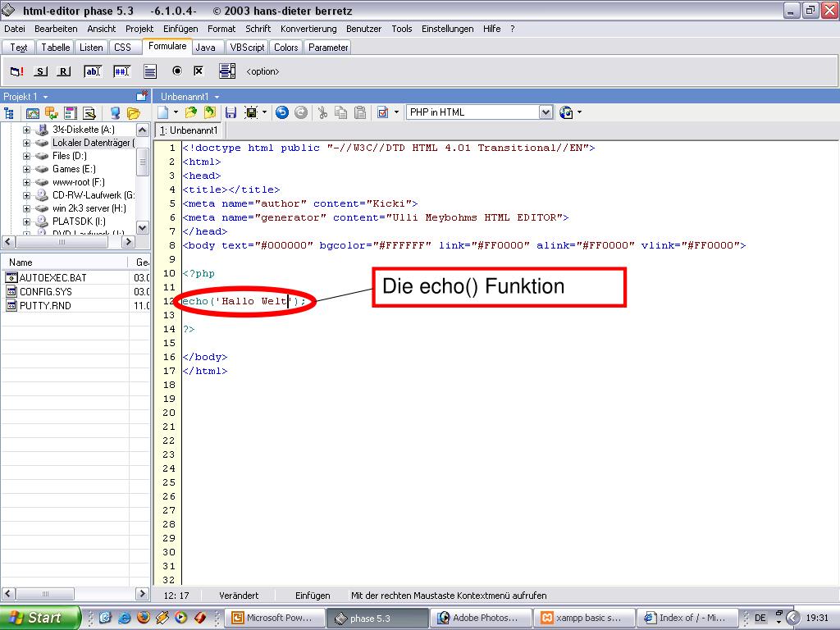The height and width of the screenshot is (630, 840).
Task: Insert a Reset button (R icon)
Action: (64, 71)
